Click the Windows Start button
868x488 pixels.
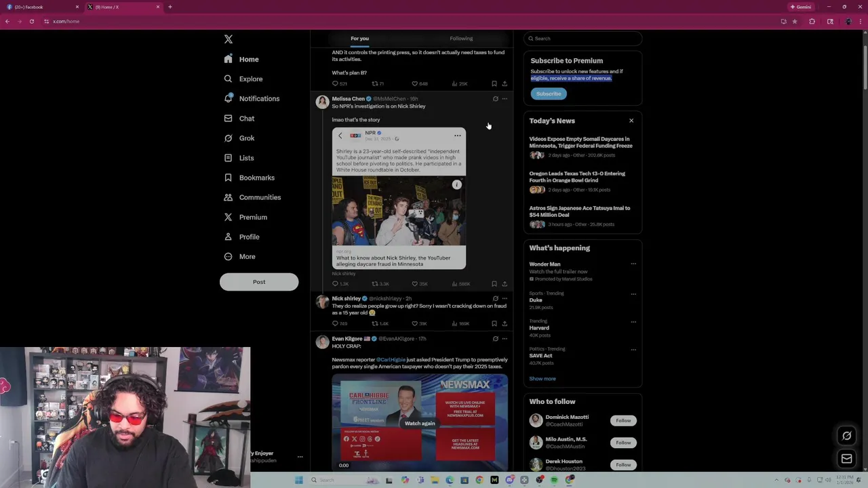298,480
